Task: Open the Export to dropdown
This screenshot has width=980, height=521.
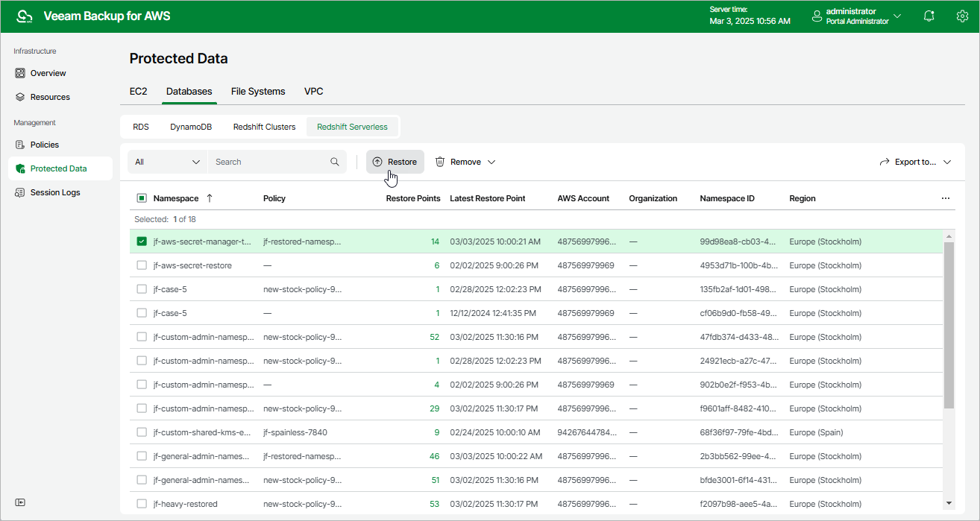Action: [x=915, y=162]
